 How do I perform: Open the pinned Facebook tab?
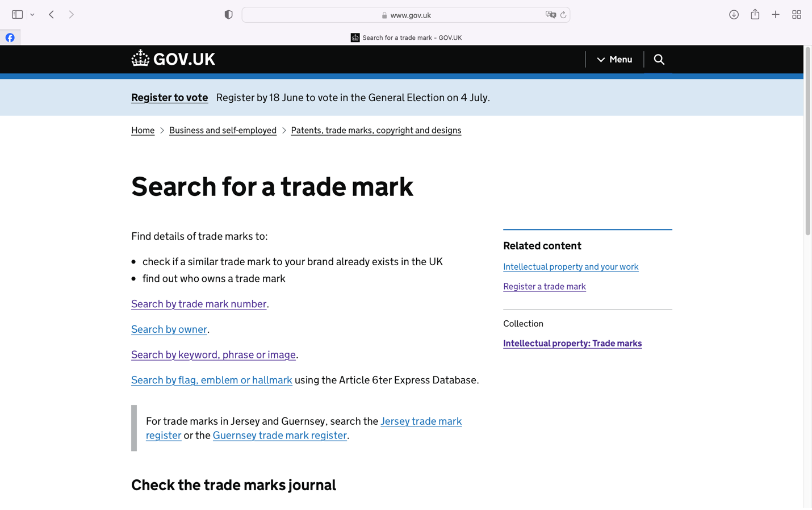tap(10, 37)
